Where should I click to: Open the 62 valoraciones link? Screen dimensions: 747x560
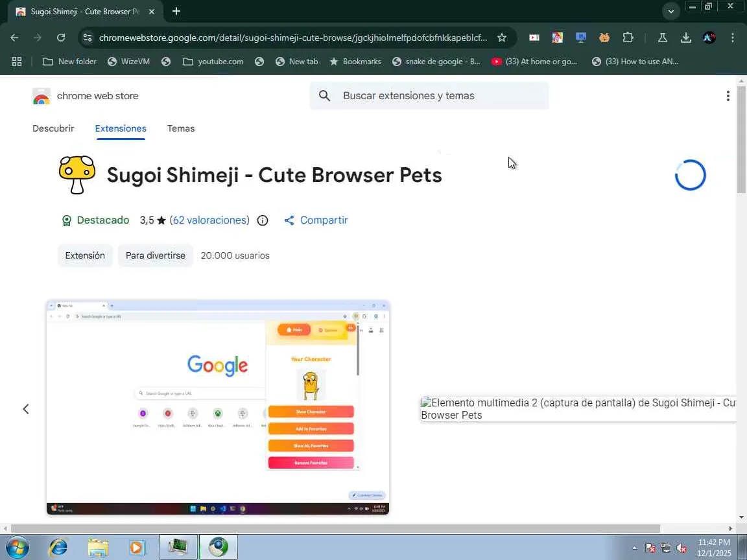tap(211, 220)
